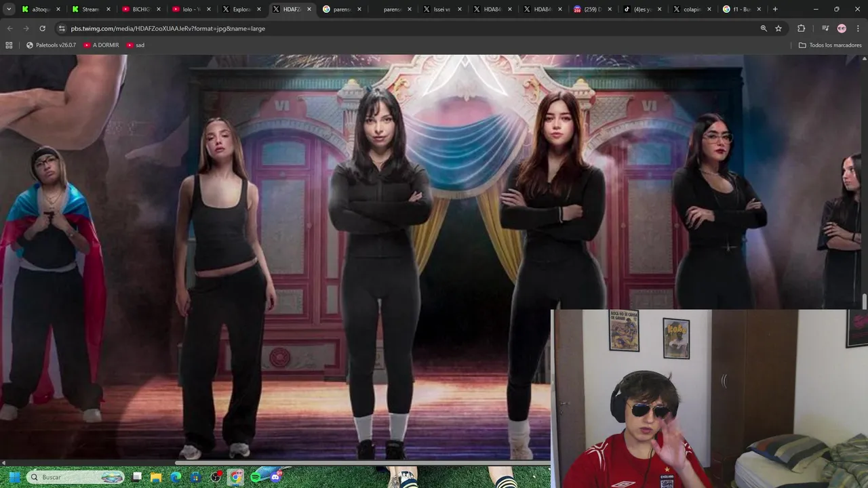The image size is (868, 488).
Task: Close the a3toqu tab
Action: click(x=58, y=9)
